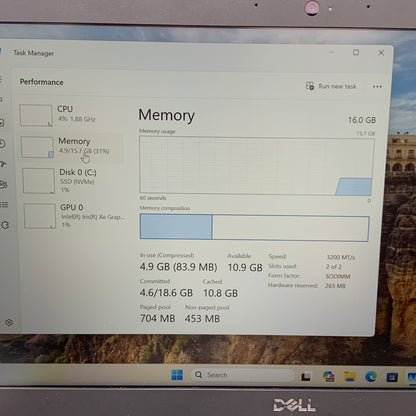
Task: Click the Task Manager window title
Action: click(33, 53)
